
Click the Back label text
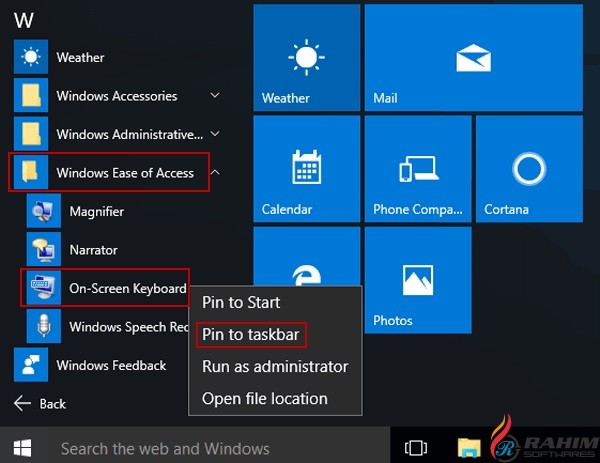[x=53, y=404]
